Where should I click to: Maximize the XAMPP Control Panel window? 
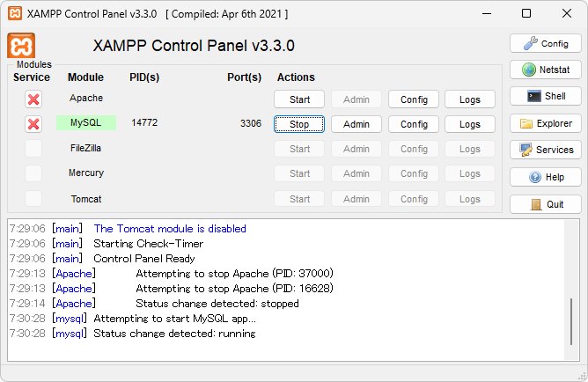[x=526, y=13]
